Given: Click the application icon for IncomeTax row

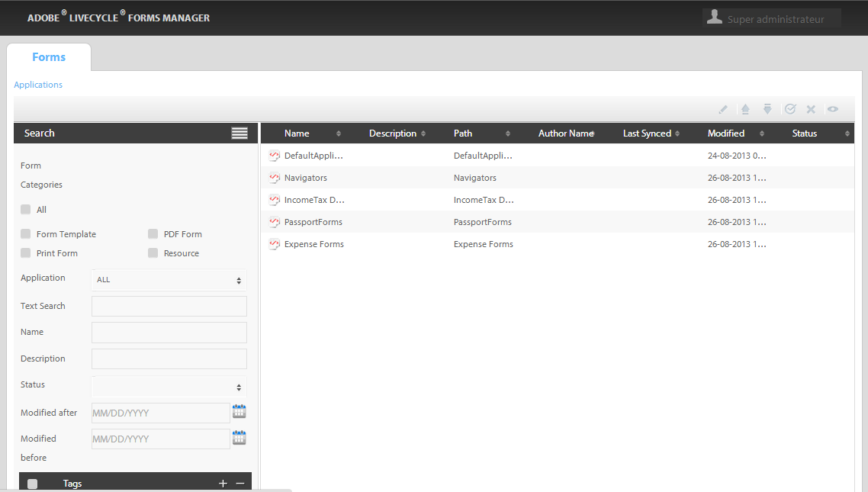Looking at the screenshot, I should coord(274,200).
